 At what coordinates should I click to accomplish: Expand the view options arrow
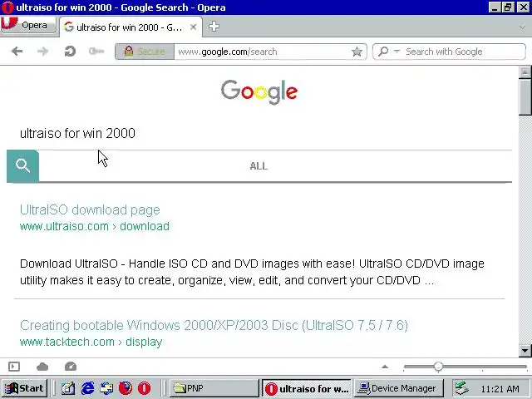385,367
